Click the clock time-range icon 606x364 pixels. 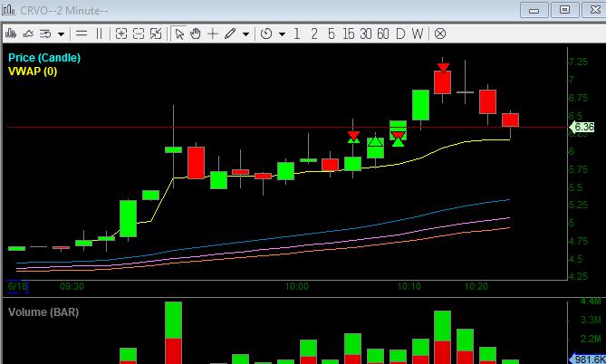tap(266, 34)
